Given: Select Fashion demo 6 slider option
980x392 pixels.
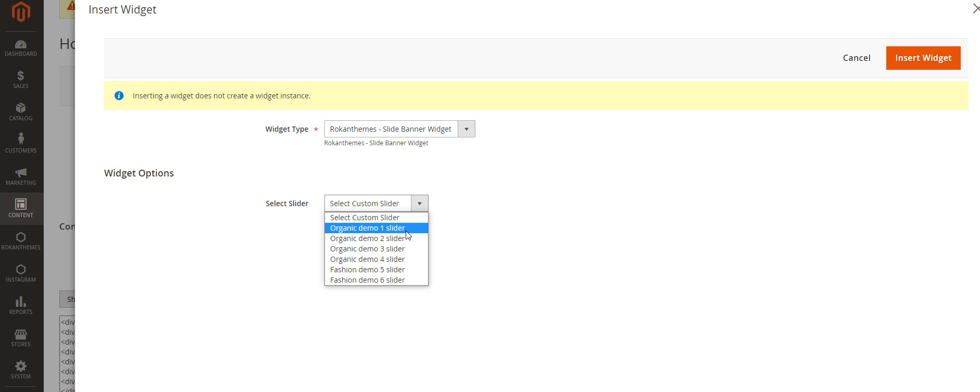Looking at the screenshot, I should [376, 280].
